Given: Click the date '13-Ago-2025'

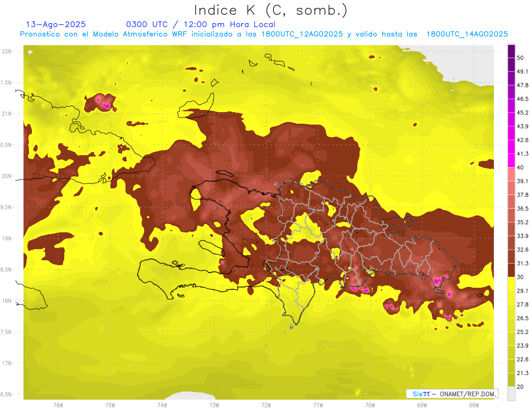Looking at the screenshot, I should (56, 24).
